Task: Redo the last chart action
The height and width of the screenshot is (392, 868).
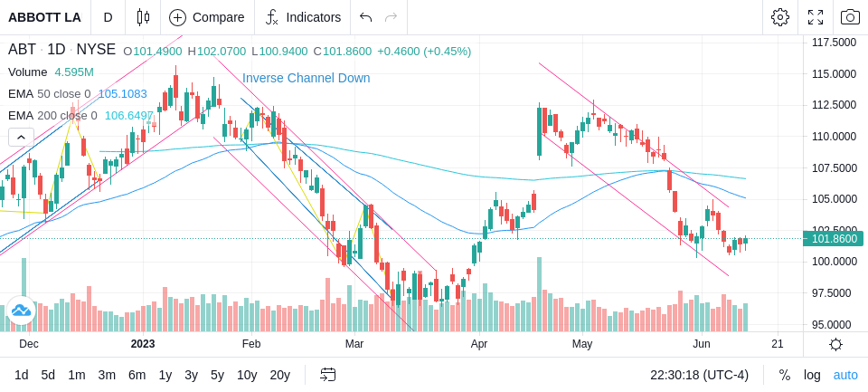Action: tap(392, 17)
